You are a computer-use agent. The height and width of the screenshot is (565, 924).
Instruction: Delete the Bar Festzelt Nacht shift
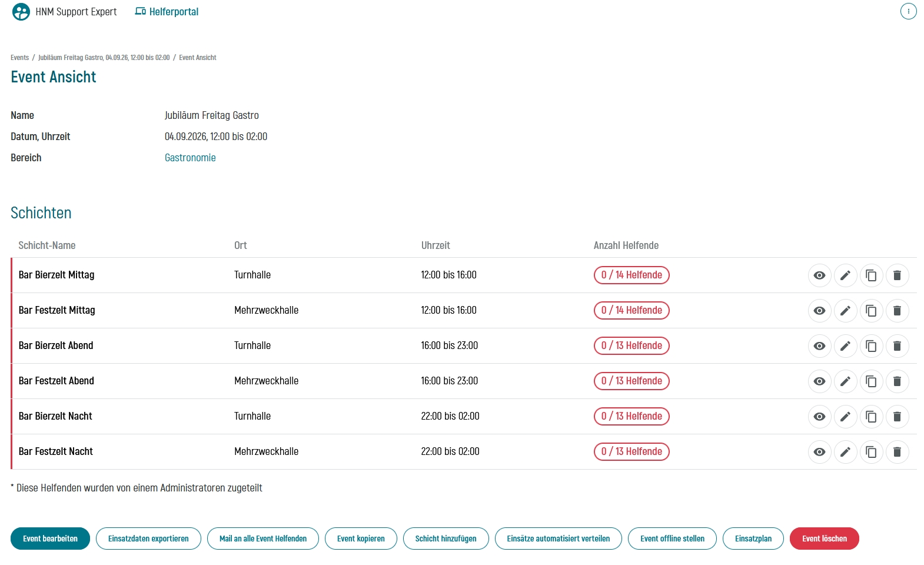tap(897, 452)
